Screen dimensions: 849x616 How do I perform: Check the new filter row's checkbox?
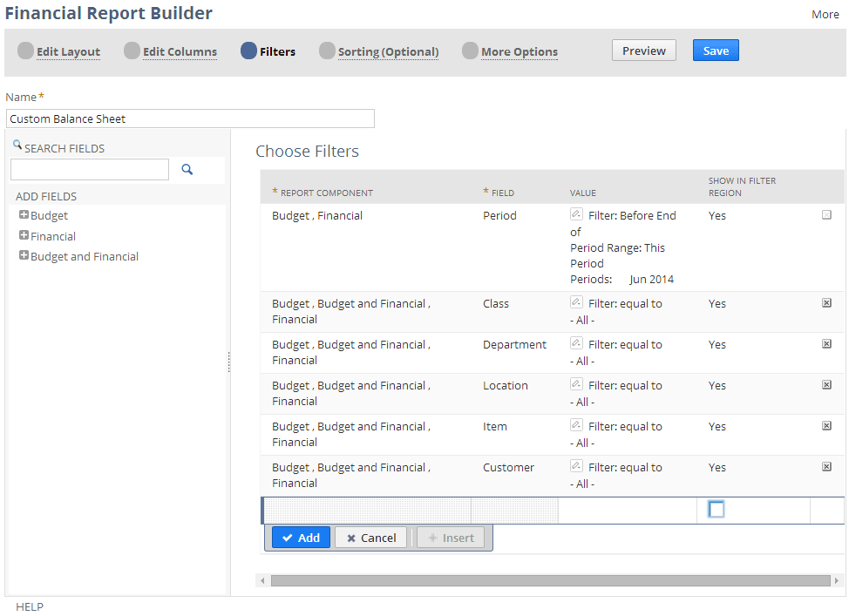pyautogui.click(x=716, y=509)
